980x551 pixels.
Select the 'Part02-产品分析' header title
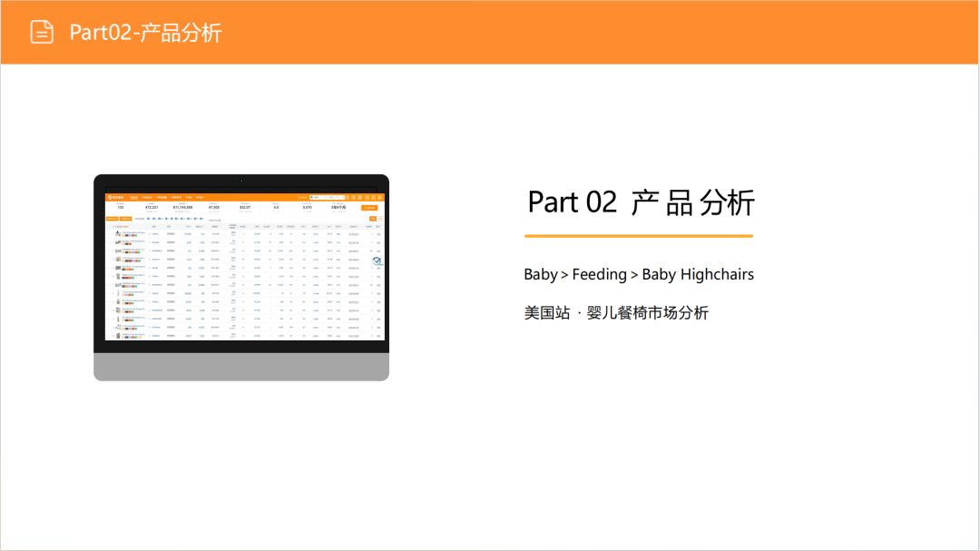click(145, 33)
